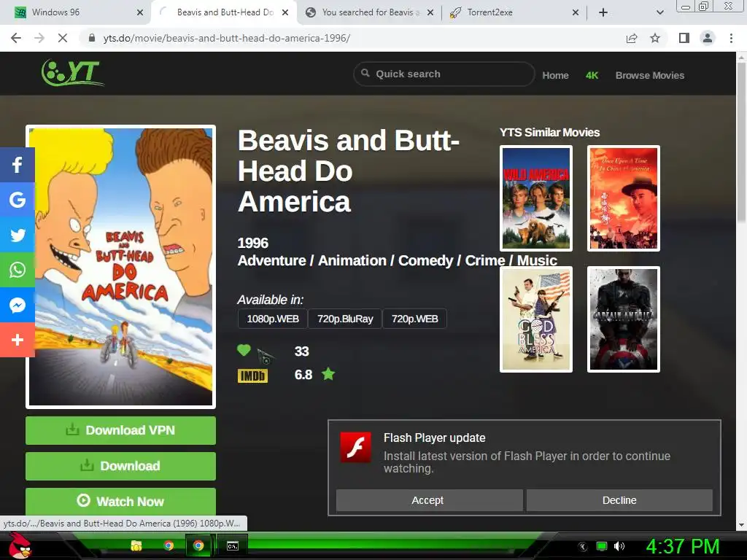Open more share options plus icon
This screenshot has height=560, width=747.
tap(18, 340)
